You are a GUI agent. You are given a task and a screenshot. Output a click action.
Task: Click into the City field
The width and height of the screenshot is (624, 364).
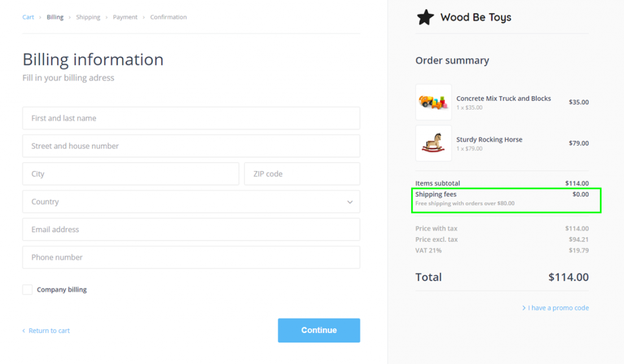tap(130, 173)
